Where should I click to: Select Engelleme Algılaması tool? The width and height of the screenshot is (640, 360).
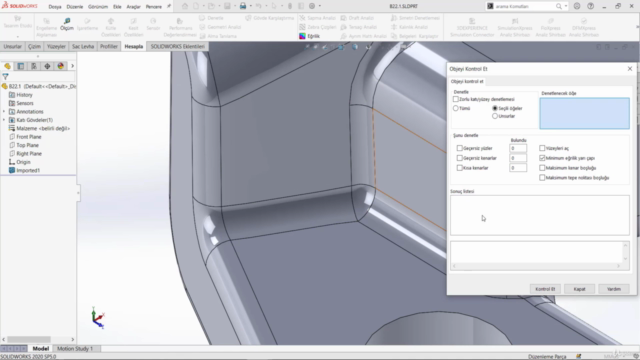tap(47, 27)
